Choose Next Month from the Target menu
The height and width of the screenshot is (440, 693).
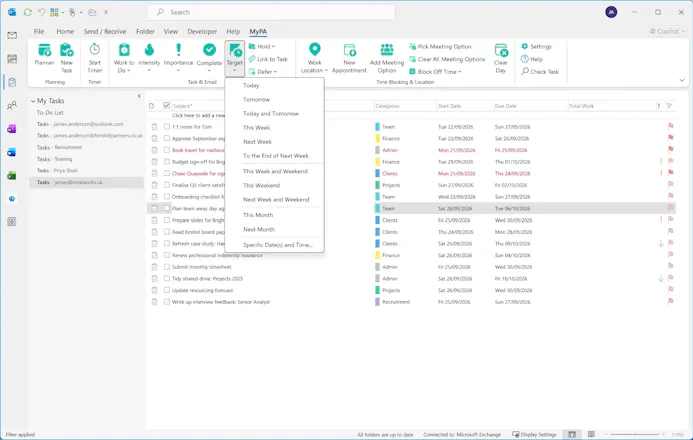point(274,229)
